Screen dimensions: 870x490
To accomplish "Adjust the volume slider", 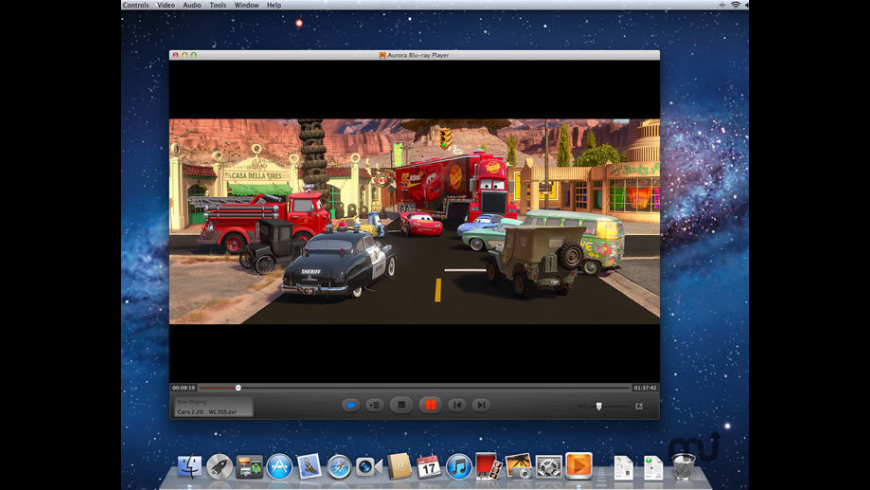I will [599, 406].
